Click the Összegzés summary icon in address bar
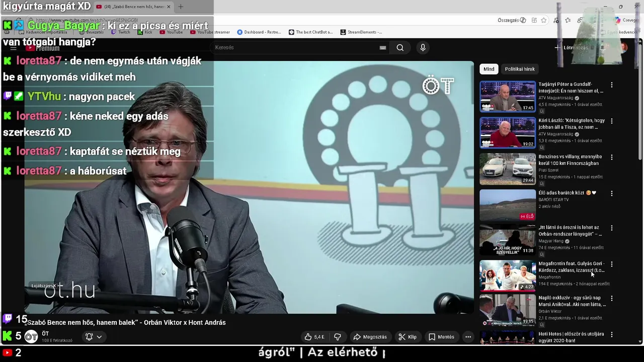Image resolution: width=644 pixels, height=362 pixels. pos(523,20)
